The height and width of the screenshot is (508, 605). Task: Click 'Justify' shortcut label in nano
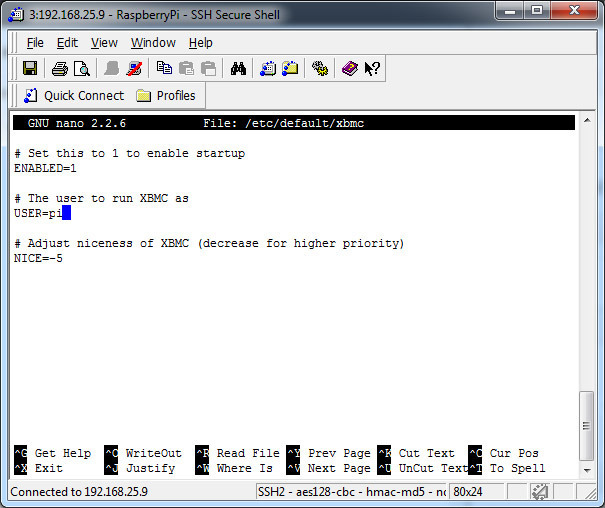click(150, 468)
